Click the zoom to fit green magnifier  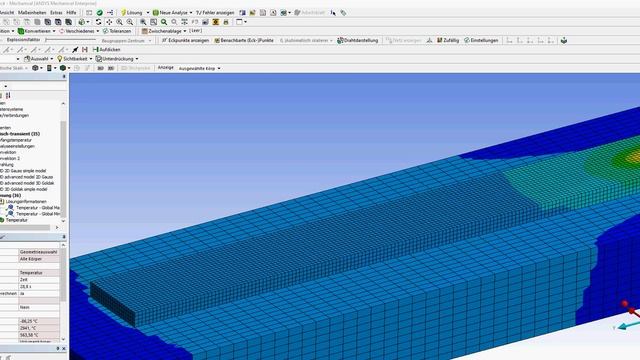(164, 22)
